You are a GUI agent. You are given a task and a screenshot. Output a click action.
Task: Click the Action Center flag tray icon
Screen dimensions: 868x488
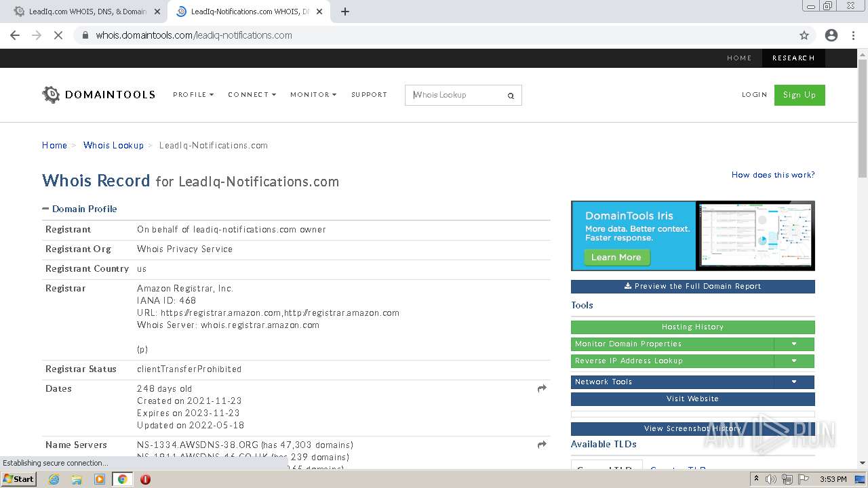(x=804, y=479)
